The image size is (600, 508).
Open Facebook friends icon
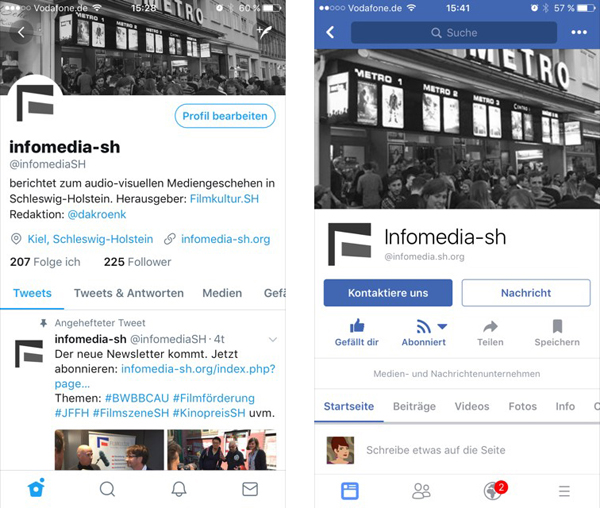[x=421, y=491]
